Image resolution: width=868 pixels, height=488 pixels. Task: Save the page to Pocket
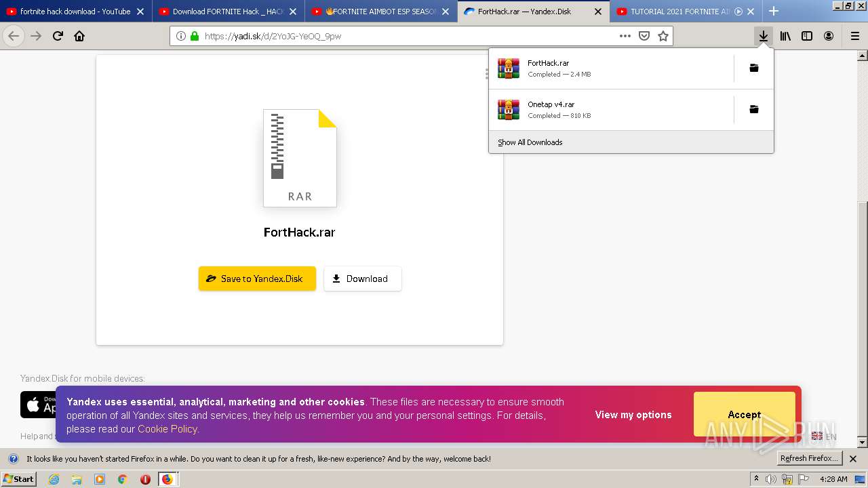pos(644,36)
